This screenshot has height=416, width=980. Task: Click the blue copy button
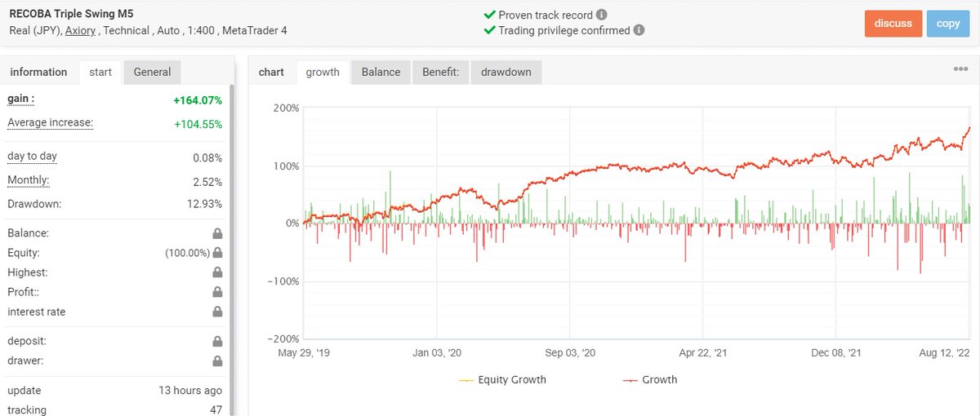tap(948, 24)
